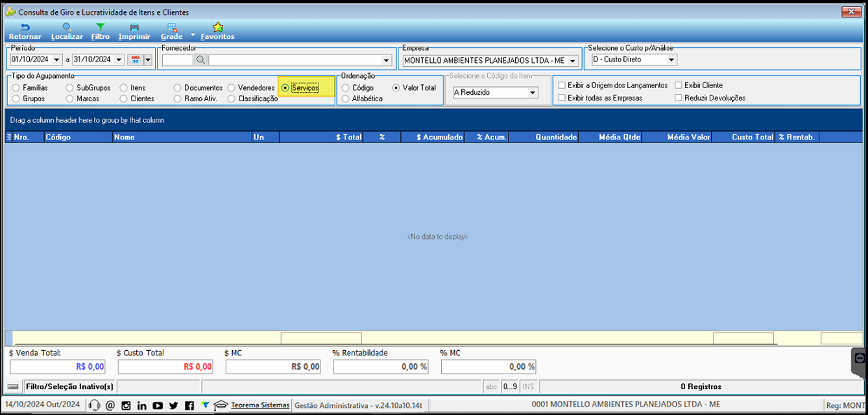Click the 0 Registros status text
The height and width of the screenshot is (415, 868).
click(x=701, y=386)
